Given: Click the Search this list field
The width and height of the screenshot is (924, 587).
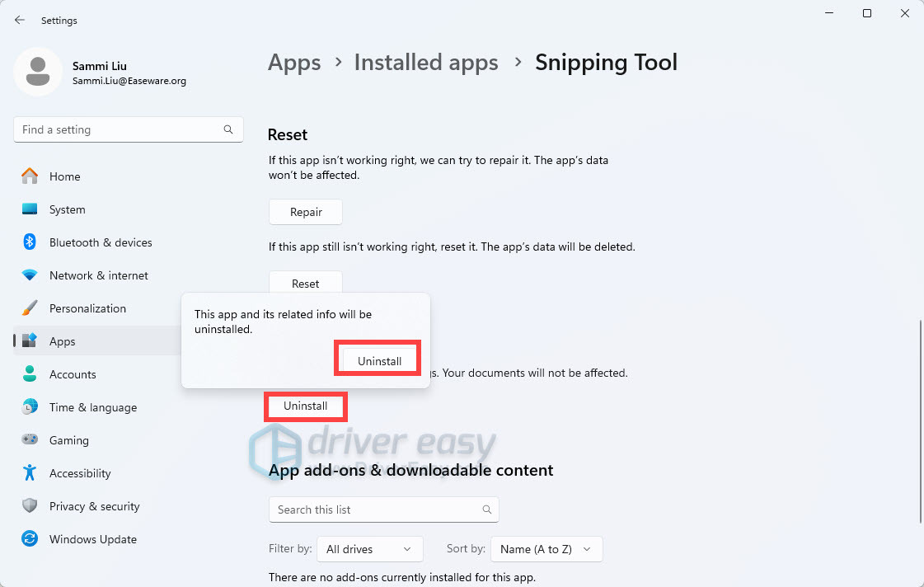Looking at the screenshot, I should 375,510.
